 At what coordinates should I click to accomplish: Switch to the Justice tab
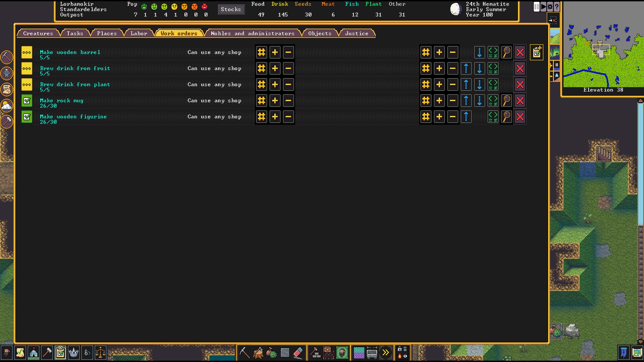click(357, 33)
